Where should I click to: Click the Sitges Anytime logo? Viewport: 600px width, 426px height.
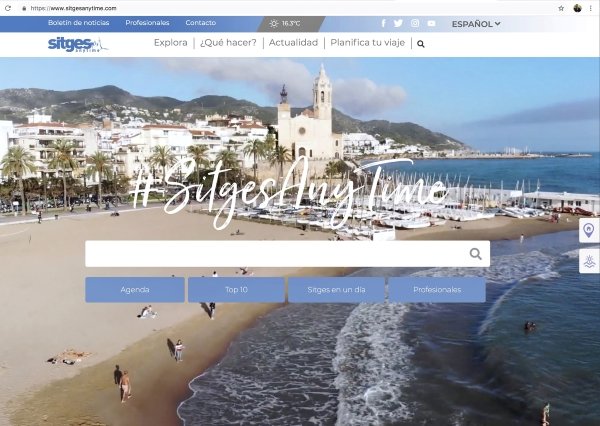pos(78,44)
